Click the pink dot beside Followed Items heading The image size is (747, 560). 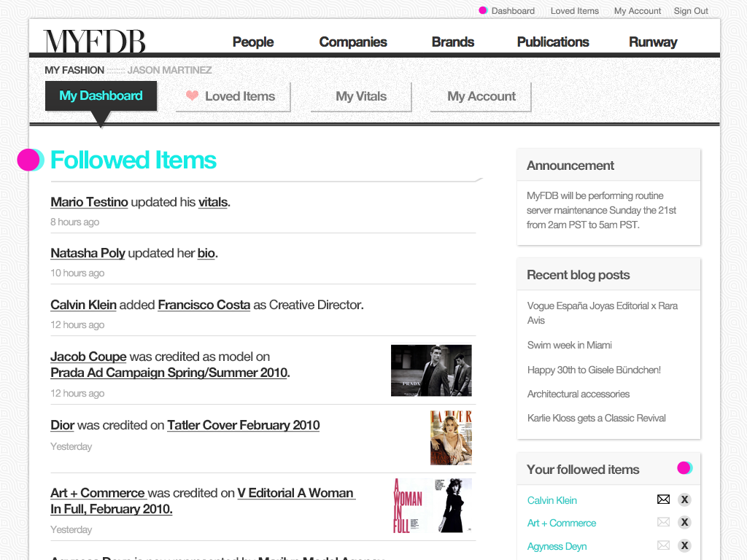[x=29, y=160]
